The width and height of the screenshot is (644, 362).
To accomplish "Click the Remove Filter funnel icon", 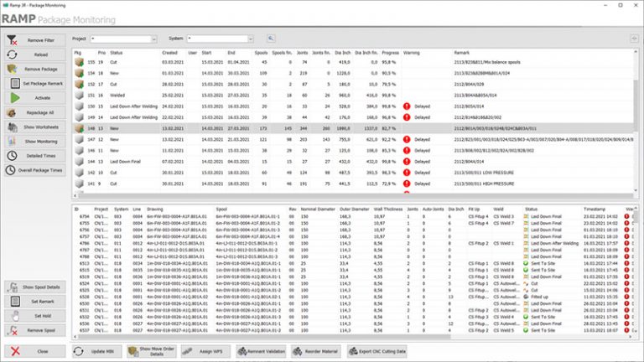I will (13, 40).
